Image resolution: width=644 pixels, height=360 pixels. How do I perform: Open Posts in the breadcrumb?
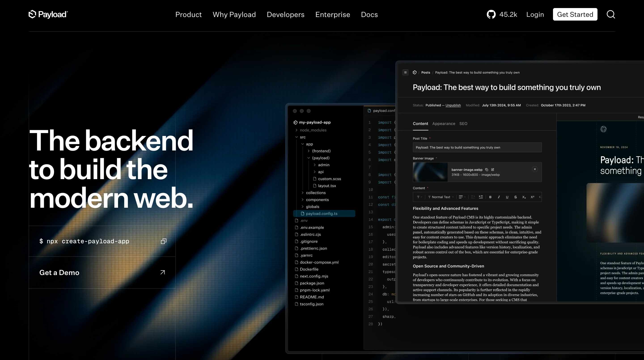[426, 72]
